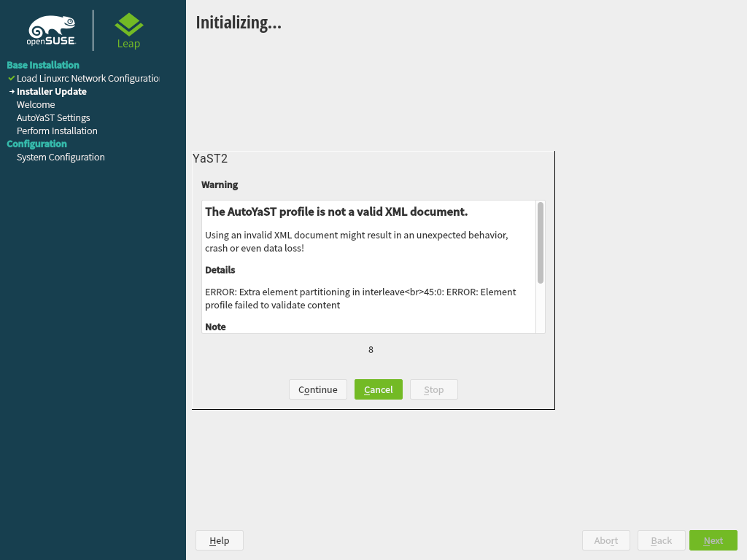
Task: Click the Initializing... page title
Action: point(239,23)
